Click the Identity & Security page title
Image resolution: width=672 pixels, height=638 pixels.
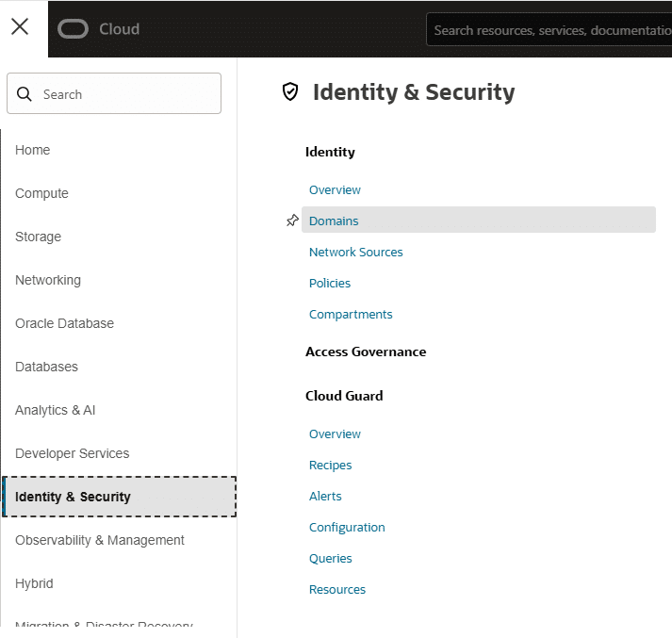coord(414,92)
